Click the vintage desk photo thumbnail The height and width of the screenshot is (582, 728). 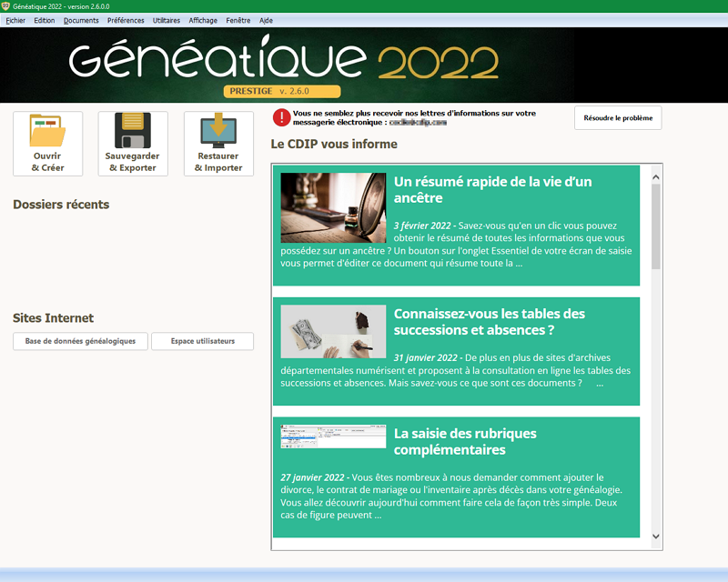[x=333, y=208]
